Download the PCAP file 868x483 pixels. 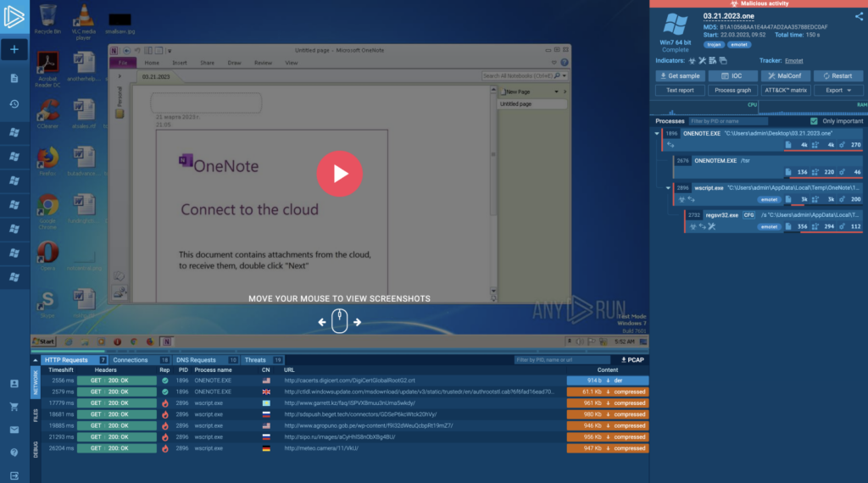[x=632, y=360]
